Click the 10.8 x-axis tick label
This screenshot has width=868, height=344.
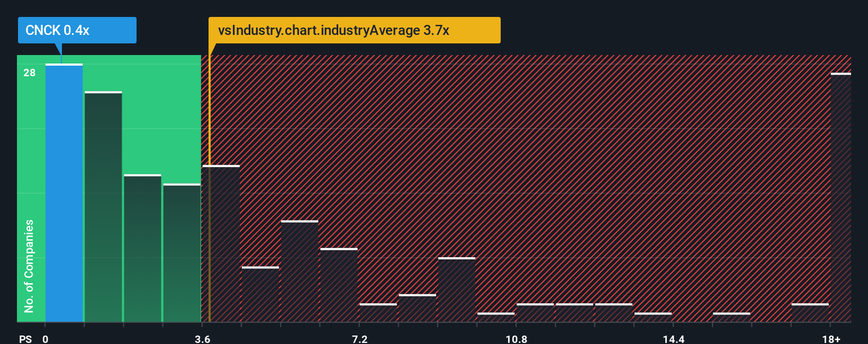point(516,339)
